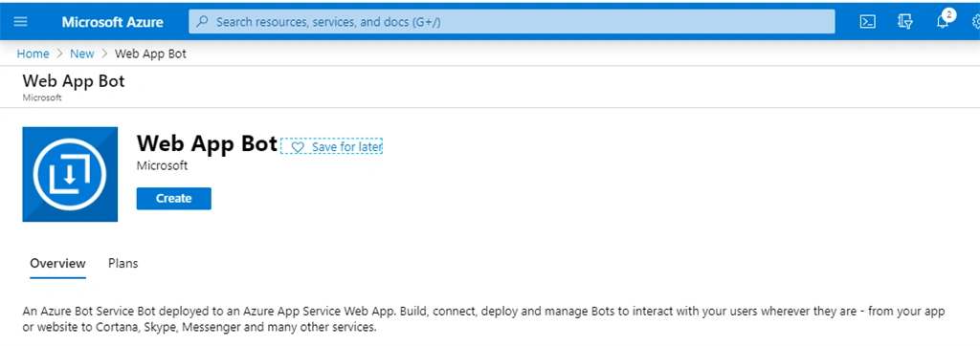Switch to the Plans tab
The height and width of the screenshot is (346, 980).
123,264
